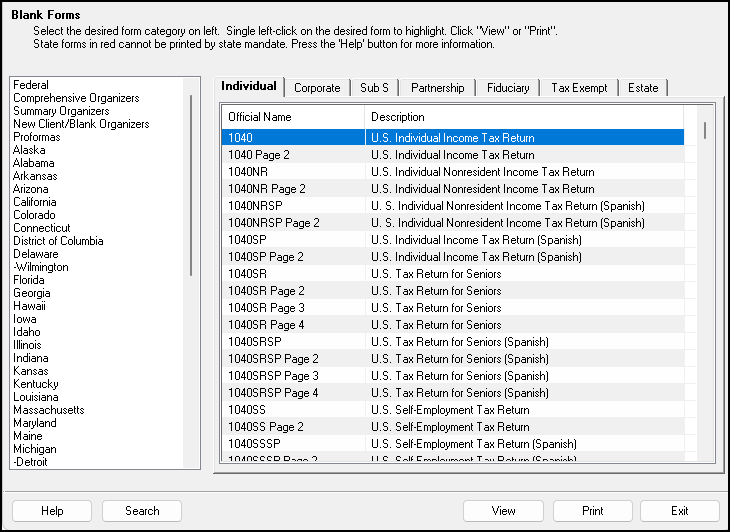The height and width of the screenshot is (532, 730).
Task: Open the Sub S tab
Action: click(x=374, y=88)
